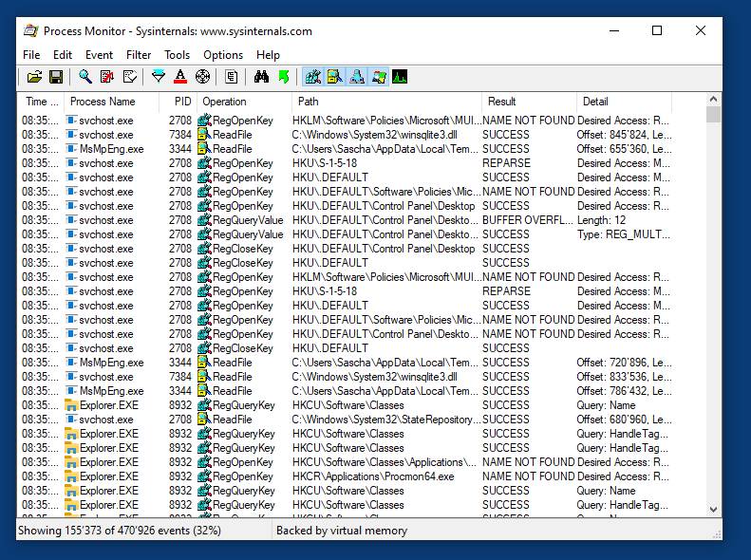Open the Filter funnel icon
751x560 pixels.
(x=159, y=77)
